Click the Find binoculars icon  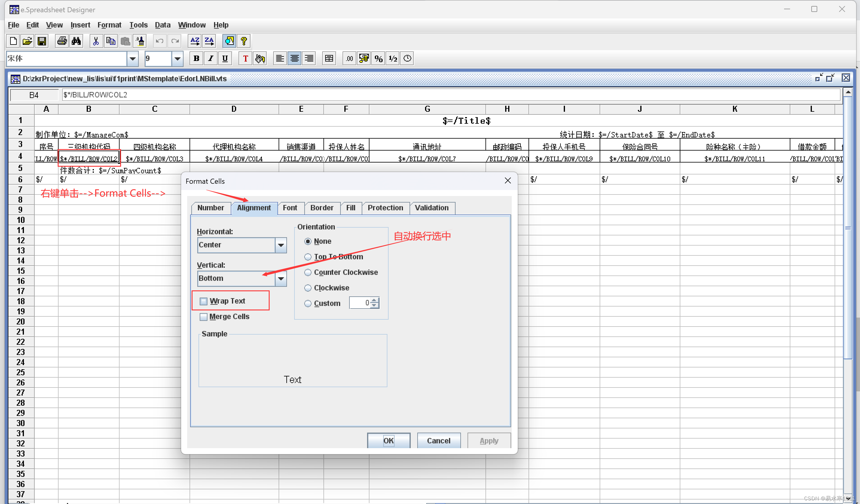coord(77,41)
